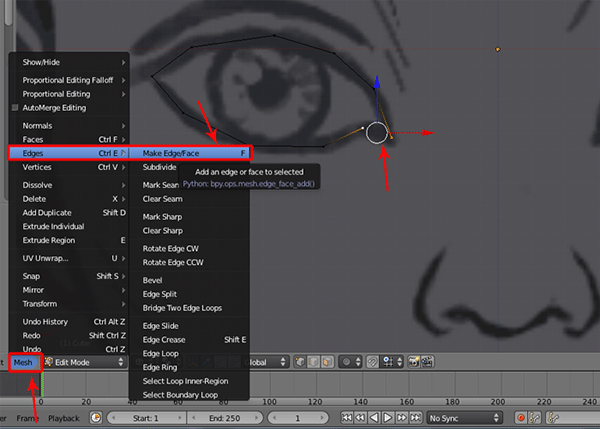This screenshot has width=600, height=429.
Task: Play animation forward
Action: coord(388,418)
